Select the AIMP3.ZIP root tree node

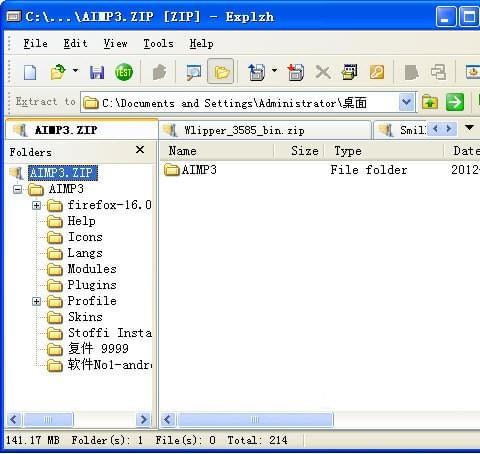click(x=63, y=173)
